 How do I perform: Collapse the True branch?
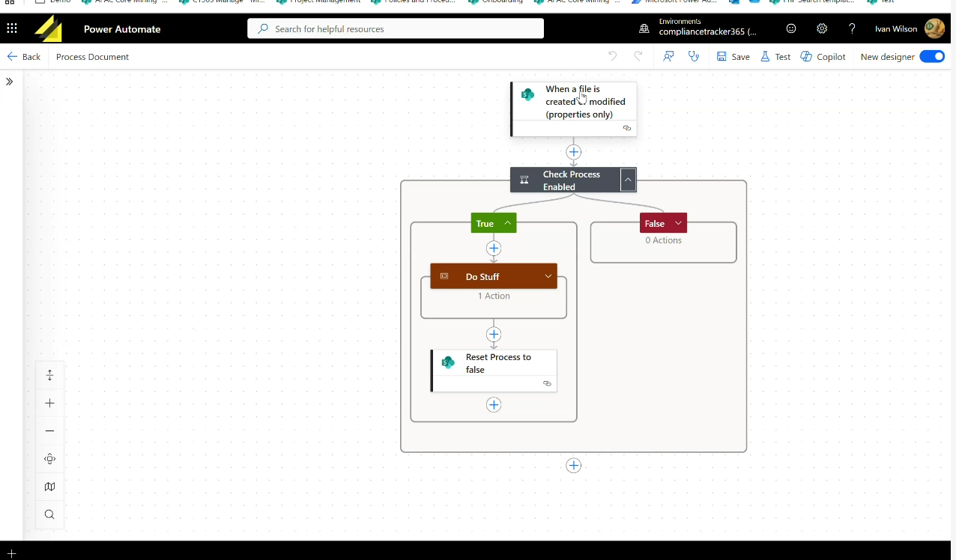pyautogui.click(x=508, y=223)
